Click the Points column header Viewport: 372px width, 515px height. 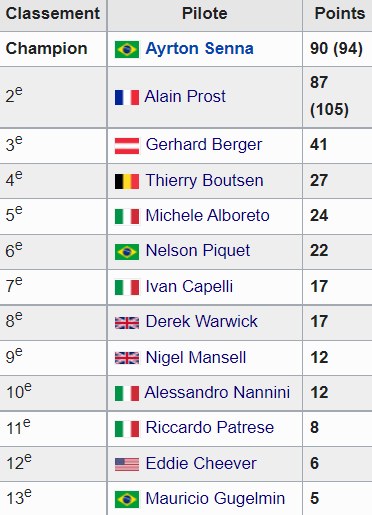340,14
